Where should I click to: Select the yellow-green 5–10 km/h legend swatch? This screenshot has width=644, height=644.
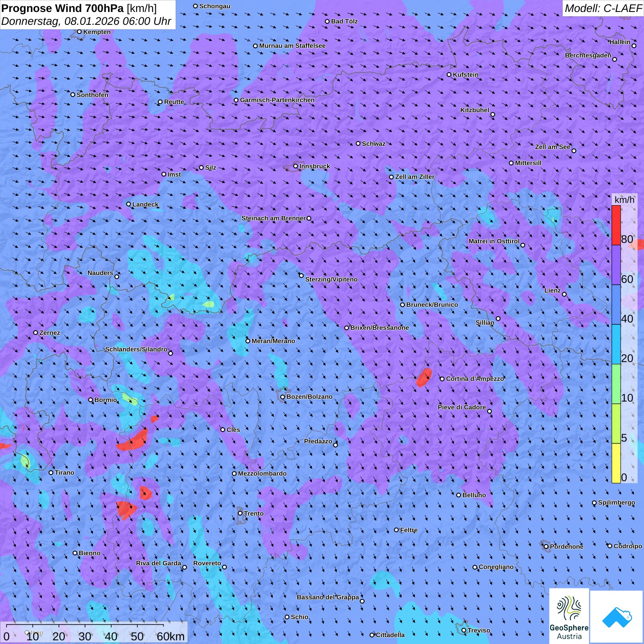click(616, 424)
